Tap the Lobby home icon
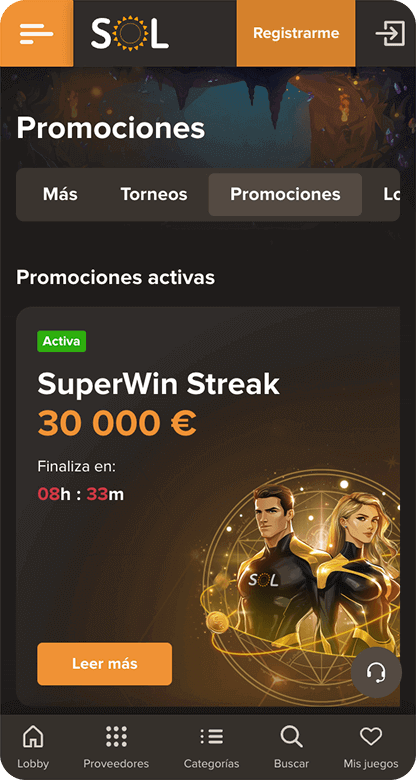 pos(33,737)
